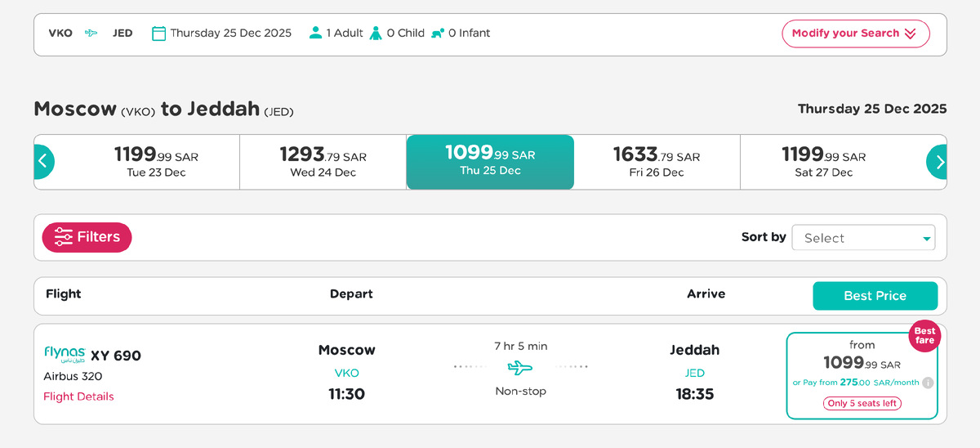The height and width of the screenshot is (448, 980).
Task: Switch to the Sat 27 Dec fare tab
Action: [x=824, y=162]
